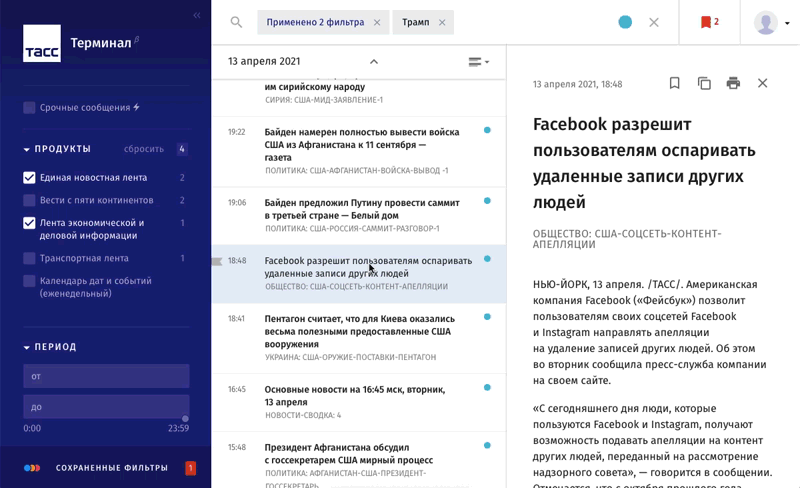
Task: Uncheck 'Лента экономической и деловой информации'
Action: (x=29, y=223)
